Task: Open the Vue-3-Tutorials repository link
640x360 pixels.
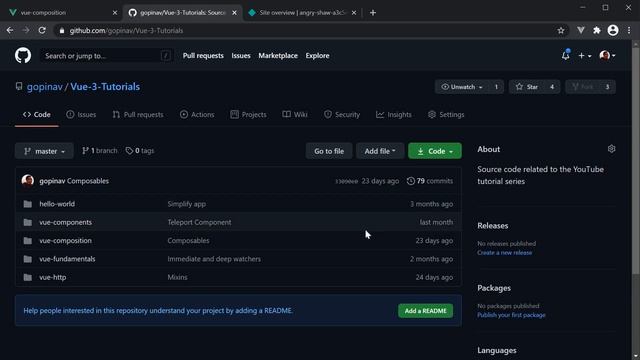Action: coord(105,87)
